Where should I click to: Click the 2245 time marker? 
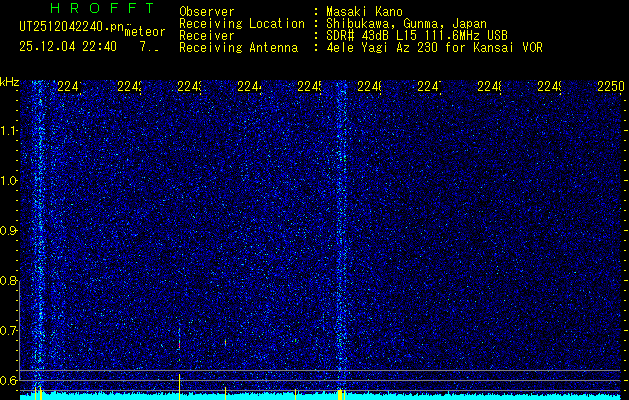click(309, 87)
